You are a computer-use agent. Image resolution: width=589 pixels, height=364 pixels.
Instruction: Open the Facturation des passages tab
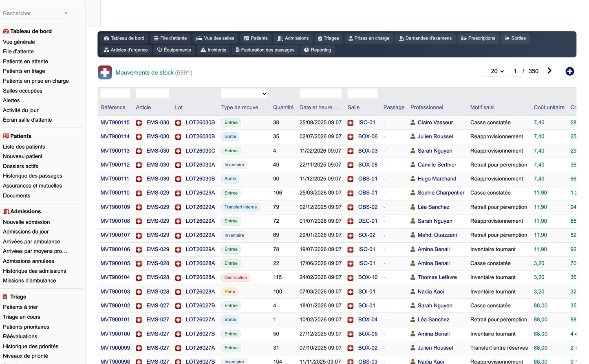click(265, 50)
